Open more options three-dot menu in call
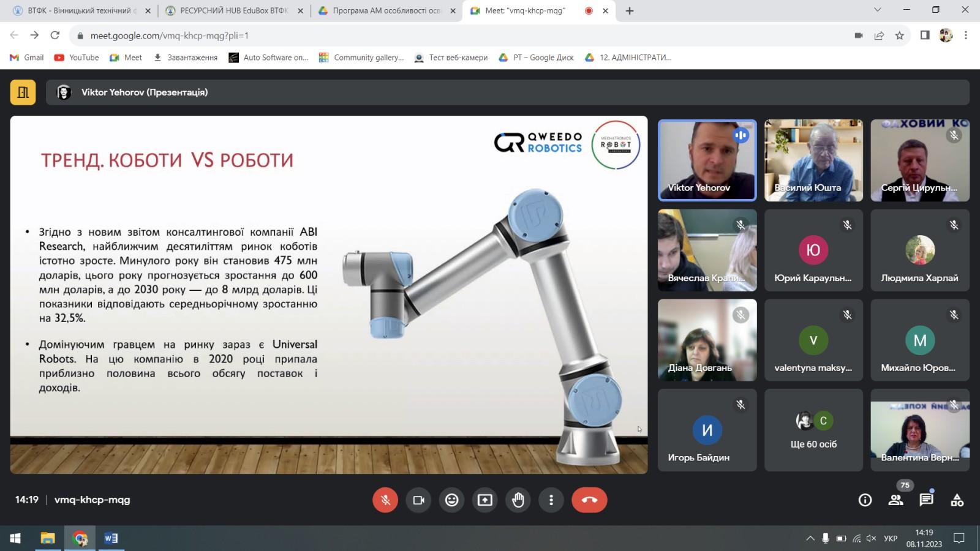980x551 pixels. [551, 500]
